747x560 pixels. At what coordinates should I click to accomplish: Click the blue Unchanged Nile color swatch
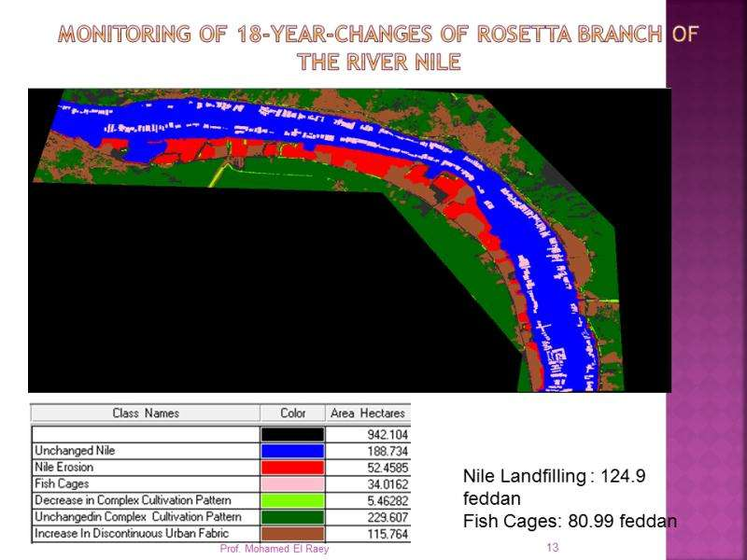(x=292, y=451)
